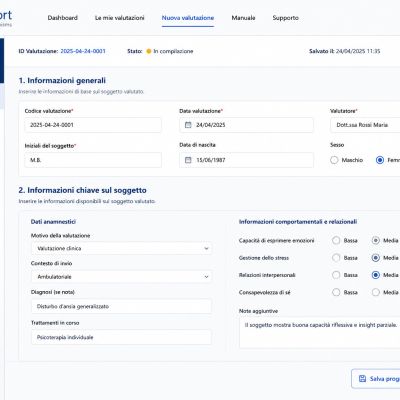
Task: Click the Trattamenti in corso field
Action: pyautogui.click(x=122, y=337)
